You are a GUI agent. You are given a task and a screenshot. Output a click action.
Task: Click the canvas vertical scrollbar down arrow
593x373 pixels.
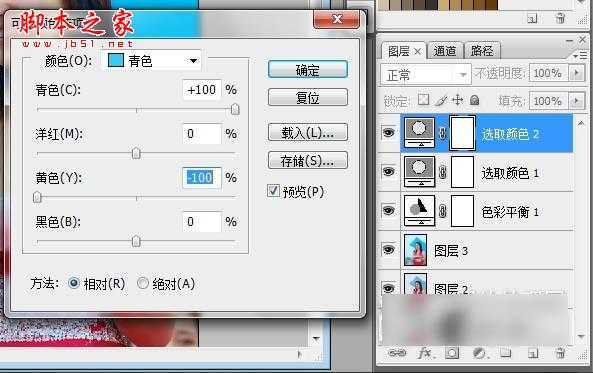click(x=316, y=339)
